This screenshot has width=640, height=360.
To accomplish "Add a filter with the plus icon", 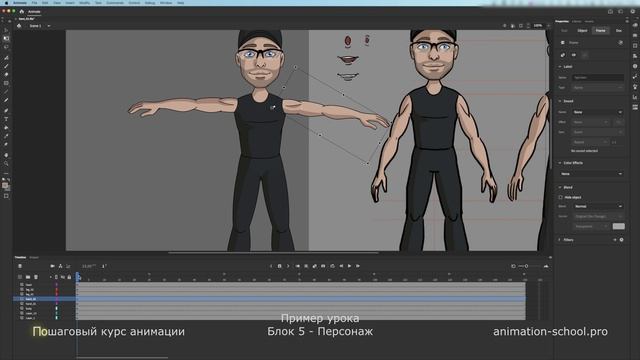I will click(x=615, y=240).
